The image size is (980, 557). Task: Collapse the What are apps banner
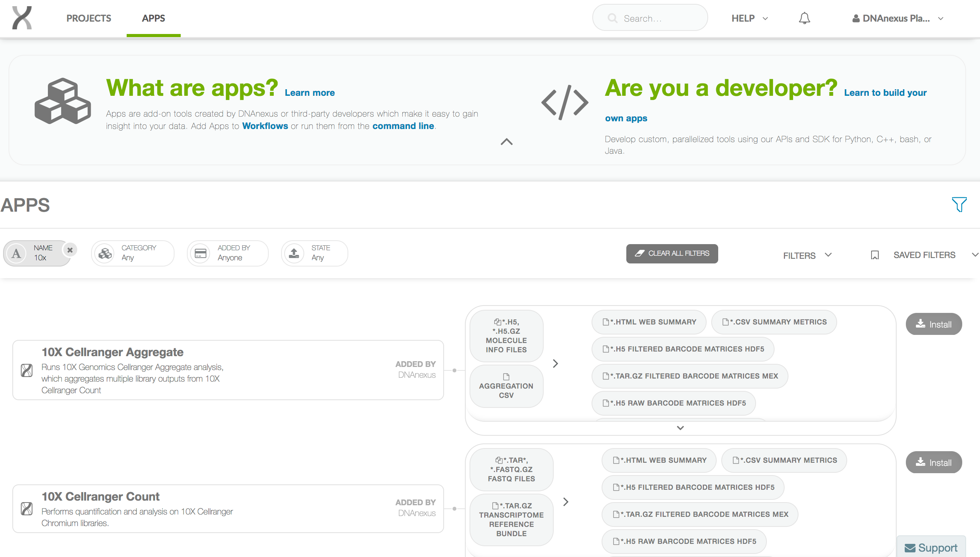tap(507, 142)
